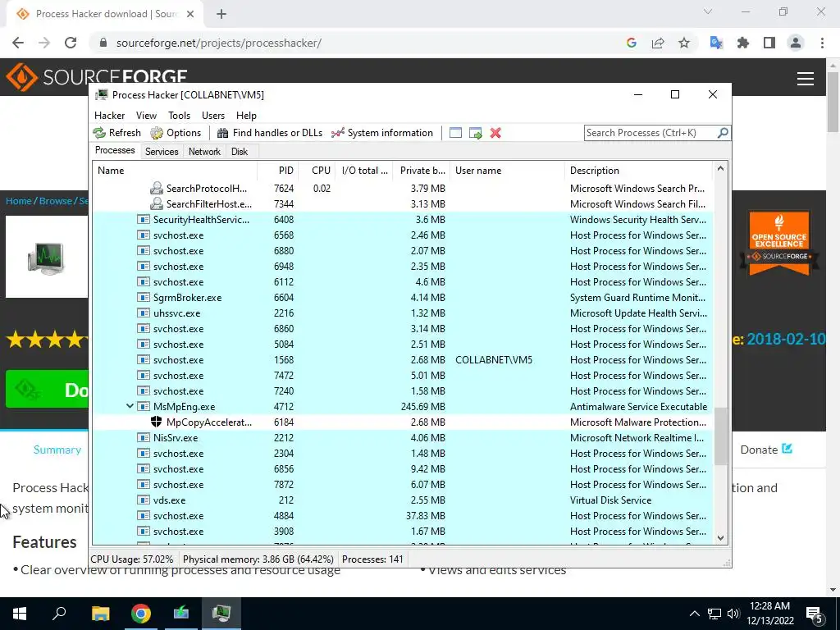Click SearchProtocolHost process icon

pyautogui.click(x=157, y=188)
